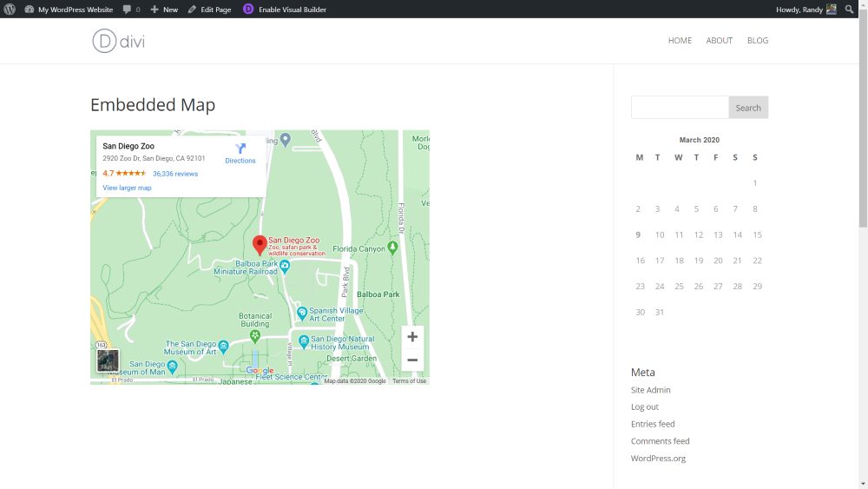Click the Search button in the sidebar
The height and width of the screenshot is (489, 868).
pos(748,108)
